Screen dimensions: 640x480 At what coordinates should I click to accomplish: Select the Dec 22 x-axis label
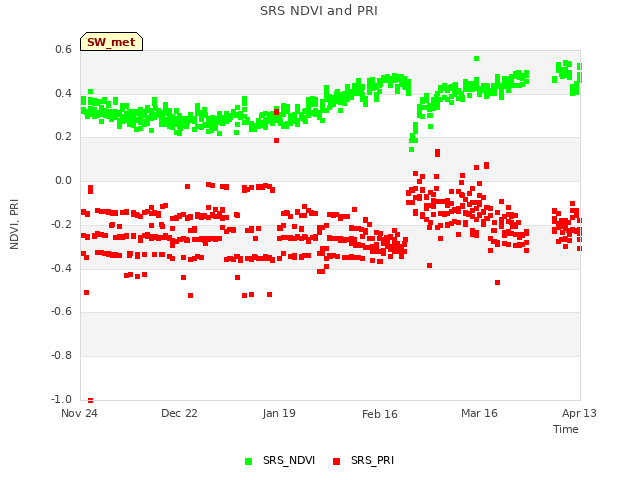click(179, 413)
